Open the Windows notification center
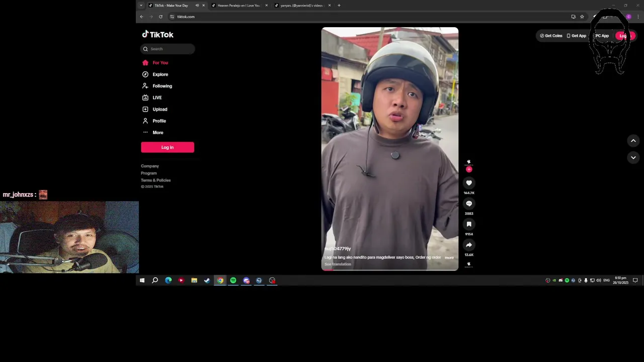644x362 pixels. pyautogui.click(x=635, y=281)
